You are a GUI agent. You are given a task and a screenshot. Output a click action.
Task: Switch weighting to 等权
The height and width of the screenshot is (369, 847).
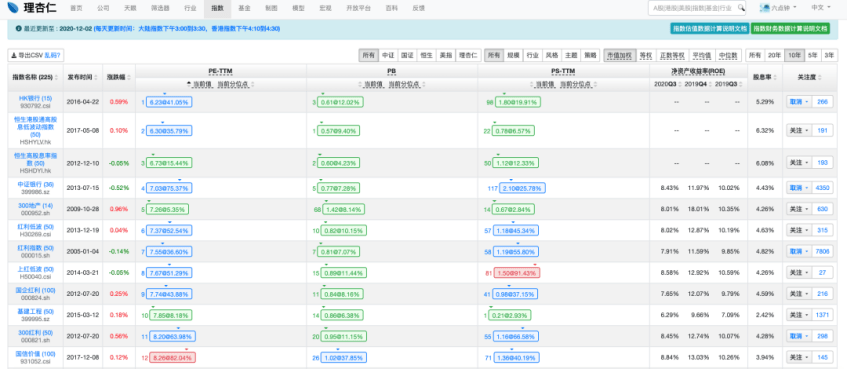[x=645, y=55]
